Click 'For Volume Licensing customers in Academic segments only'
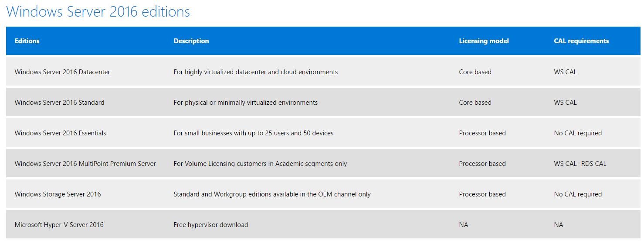 (x=261, y=164)
